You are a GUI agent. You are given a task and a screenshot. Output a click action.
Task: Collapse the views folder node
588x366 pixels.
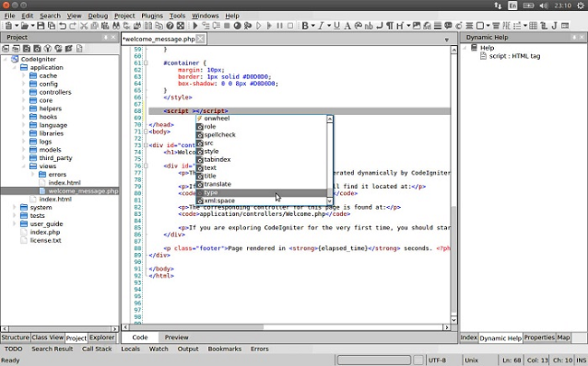[24, 166]
